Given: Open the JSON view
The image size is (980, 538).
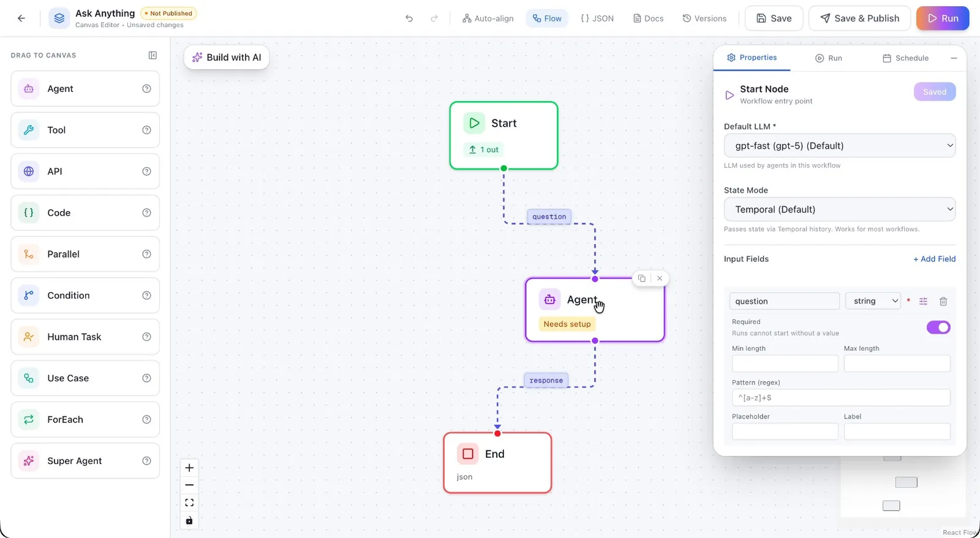Looking at the screenshot, I should [597, 18].
